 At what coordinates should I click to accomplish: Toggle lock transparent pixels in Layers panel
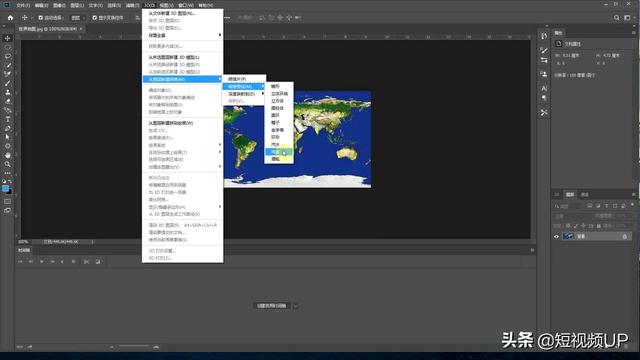[568, 226]
